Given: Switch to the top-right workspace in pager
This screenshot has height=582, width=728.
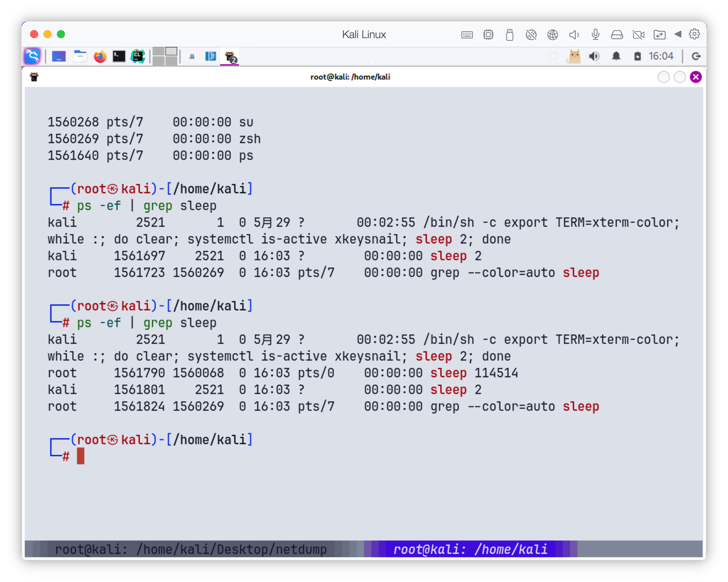Looking at the screenshot, I should (x=171, y=51).
